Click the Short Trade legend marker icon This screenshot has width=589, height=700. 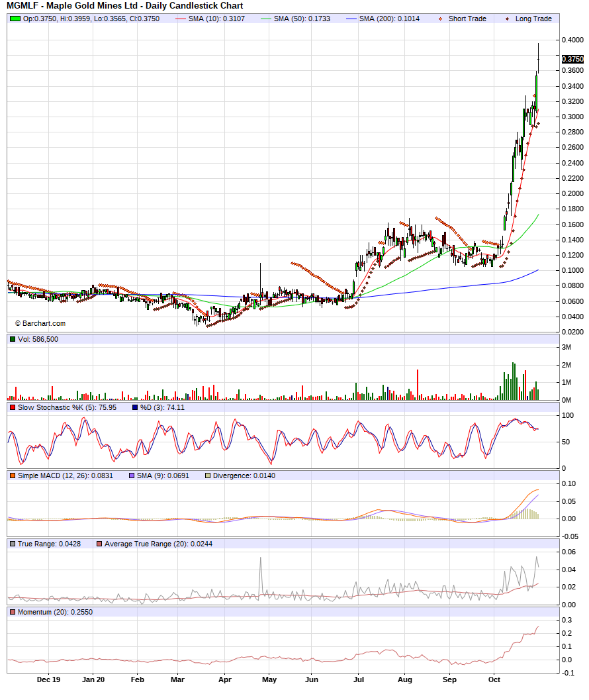441,19
